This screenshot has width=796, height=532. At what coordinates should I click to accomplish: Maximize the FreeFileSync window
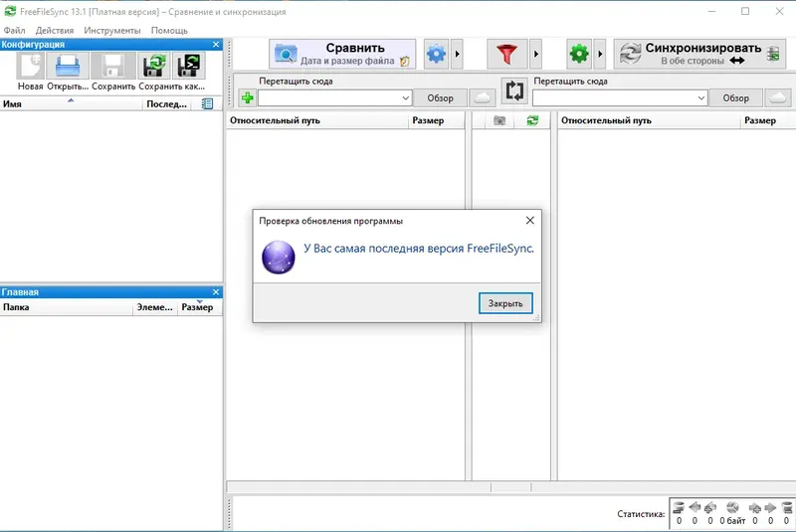pyautogui.click(x=745, y=11)
